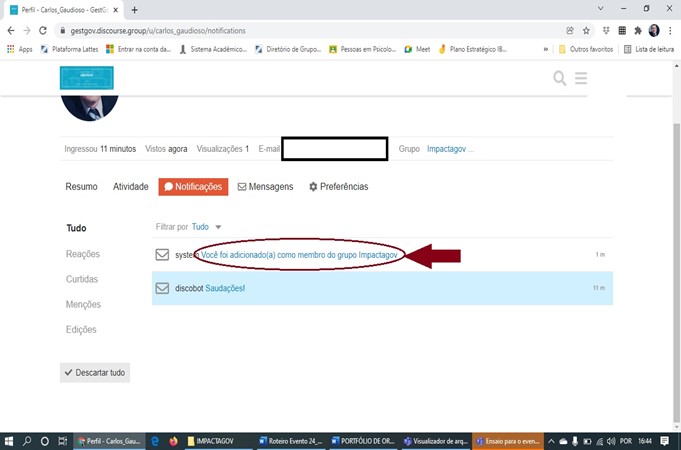The image size is (681, 450).
Task: Click the browser reload icon
Action: coord(43,30)
